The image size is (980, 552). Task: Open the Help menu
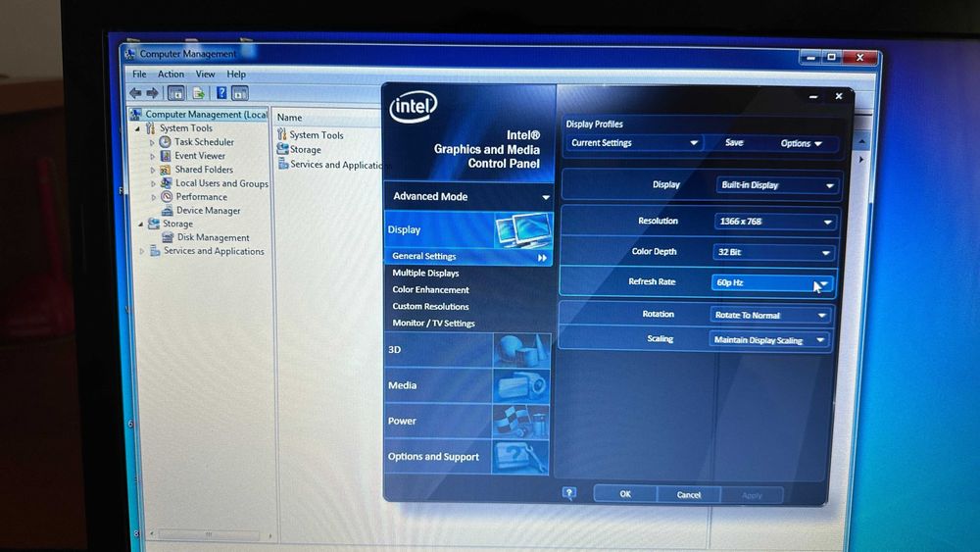(x=236, y=74)
